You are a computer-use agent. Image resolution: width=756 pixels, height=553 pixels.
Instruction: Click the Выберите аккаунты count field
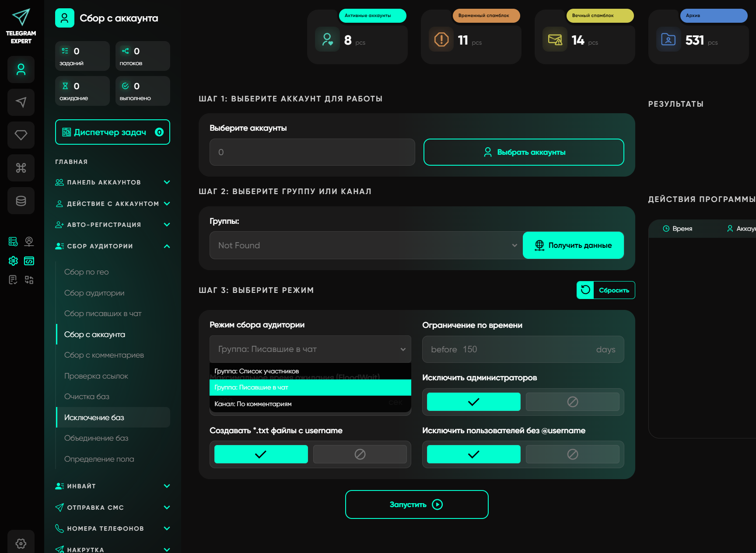click(x=312, y=152)
